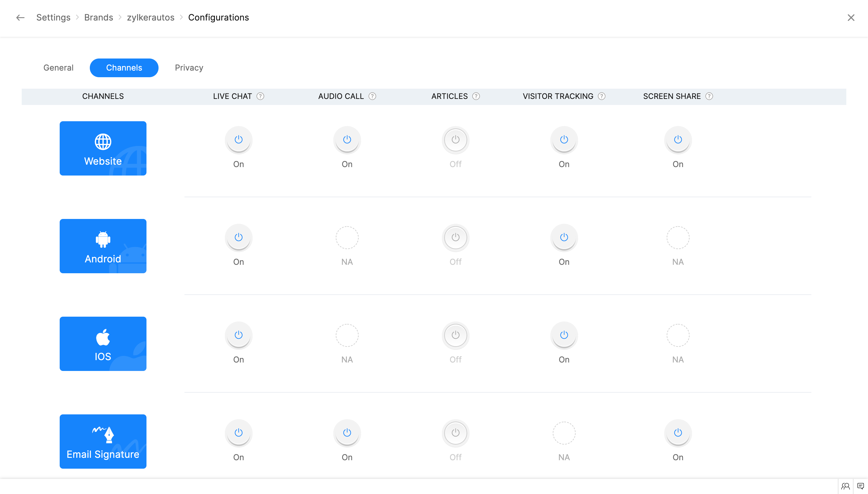
Task: Turn off Website Live Chat toggle
Action: point(238,139)
